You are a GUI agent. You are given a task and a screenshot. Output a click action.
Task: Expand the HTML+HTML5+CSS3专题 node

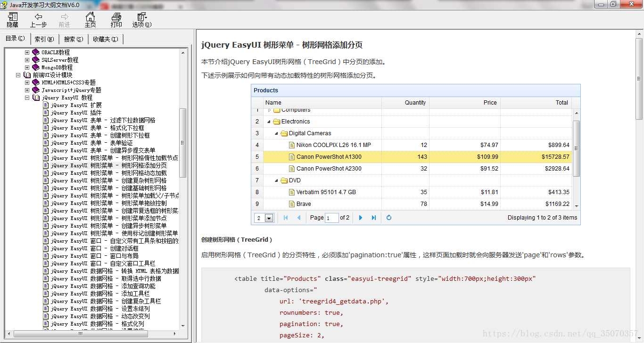pos(27,82)
